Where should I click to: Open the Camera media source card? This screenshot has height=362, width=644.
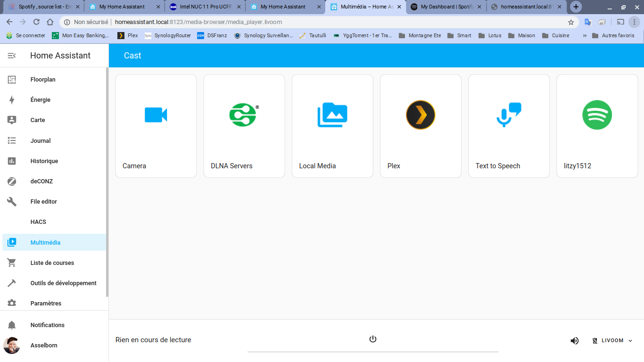click(156, 126)
